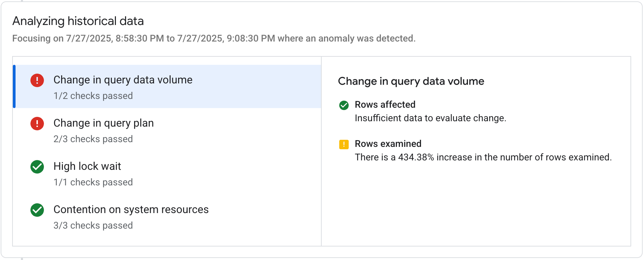Image resolution: width=644 pixels, height=260 pixels.
Task: Click the Change in query data volume detail heading
Action: (411, 81)
